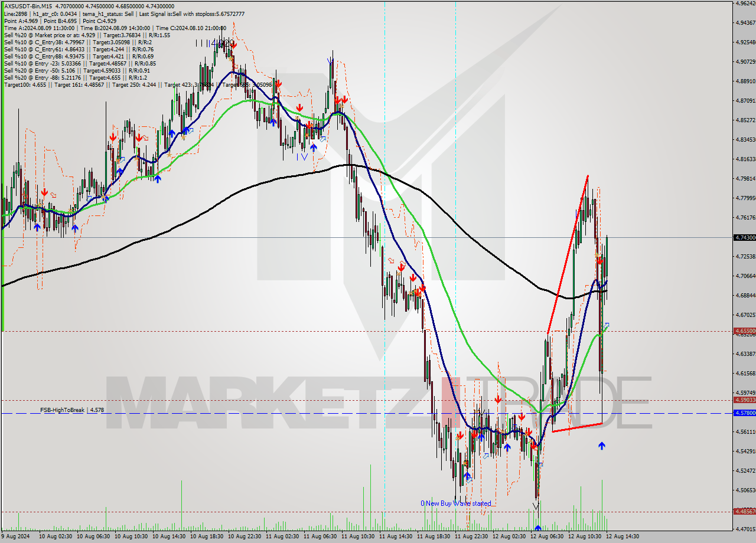Click the highlighted current price tag 4.74300

coord(744,237)
